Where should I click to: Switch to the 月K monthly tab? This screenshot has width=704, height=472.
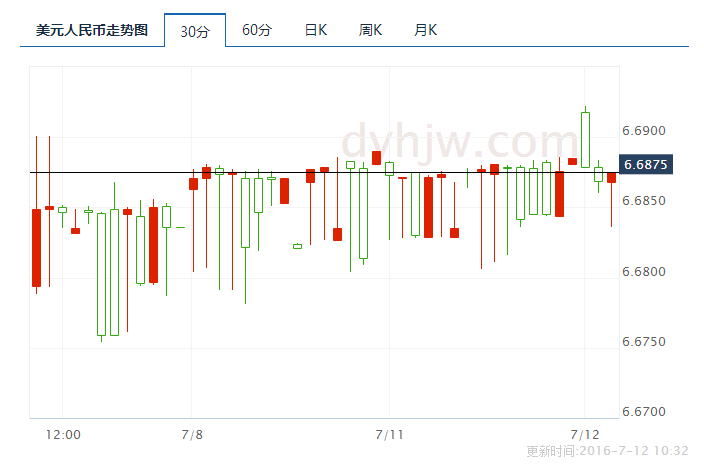coord(425,31)
